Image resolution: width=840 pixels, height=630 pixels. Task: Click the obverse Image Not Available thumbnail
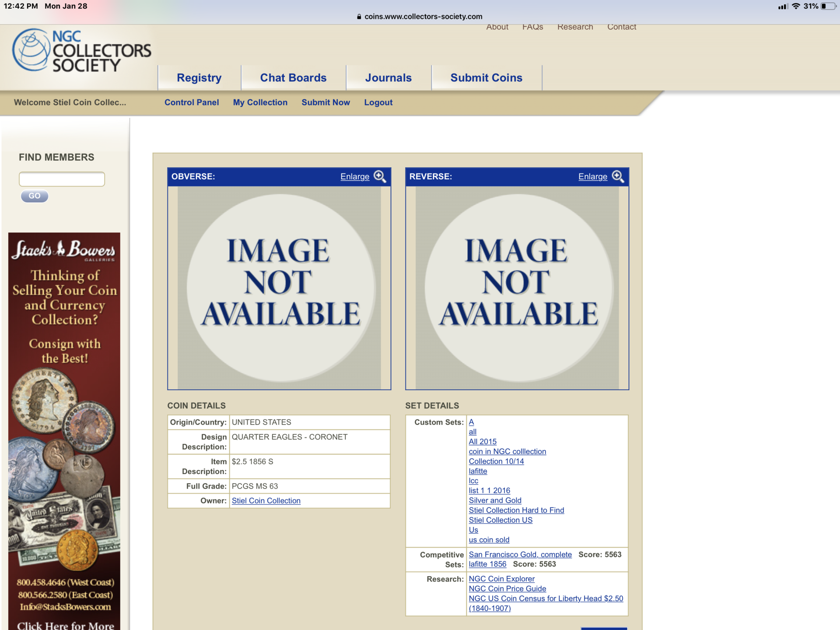point(279,288)
